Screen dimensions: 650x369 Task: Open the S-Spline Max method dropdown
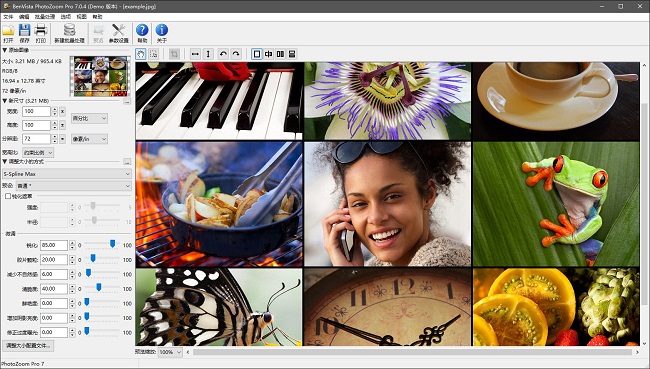tap(67, 174)
